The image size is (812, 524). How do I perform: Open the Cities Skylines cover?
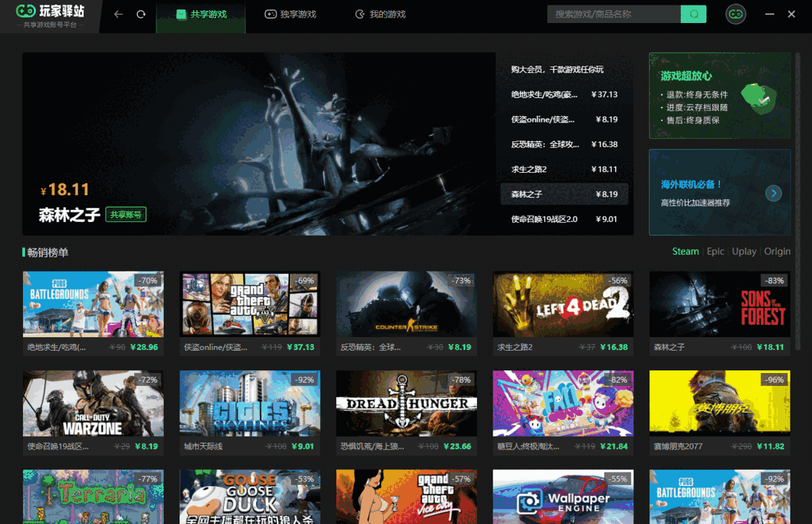click(250, 403)
